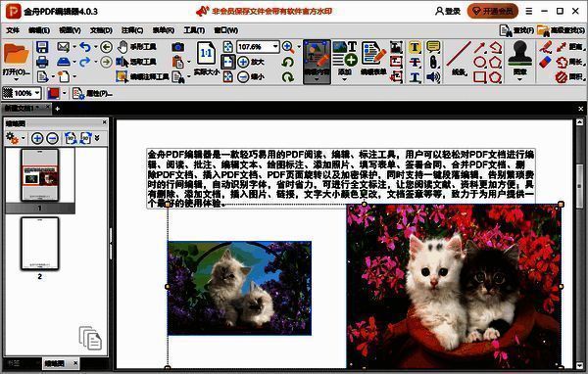The image size is (588, 374).
Task: Expand more thumbnail panel tools chevron
Action: click(x=97, y=138)
